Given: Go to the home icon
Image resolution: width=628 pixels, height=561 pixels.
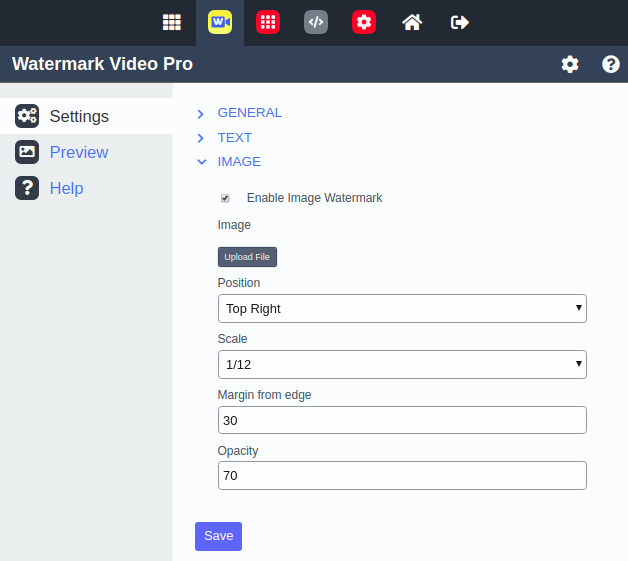Looking at the screenshot, I should pyautogui.click(x=412, y=22).
